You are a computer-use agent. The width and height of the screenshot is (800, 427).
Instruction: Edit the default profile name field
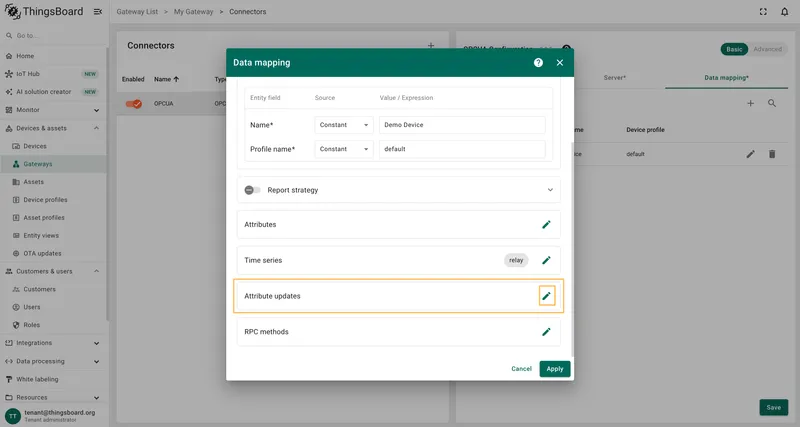[x=462, y=149]
